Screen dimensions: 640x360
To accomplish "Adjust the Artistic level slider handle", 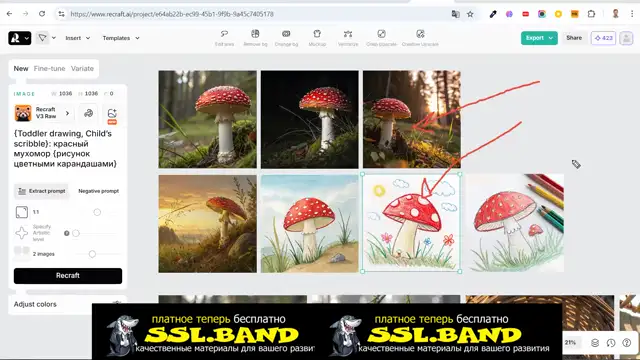I will [76, 233].
